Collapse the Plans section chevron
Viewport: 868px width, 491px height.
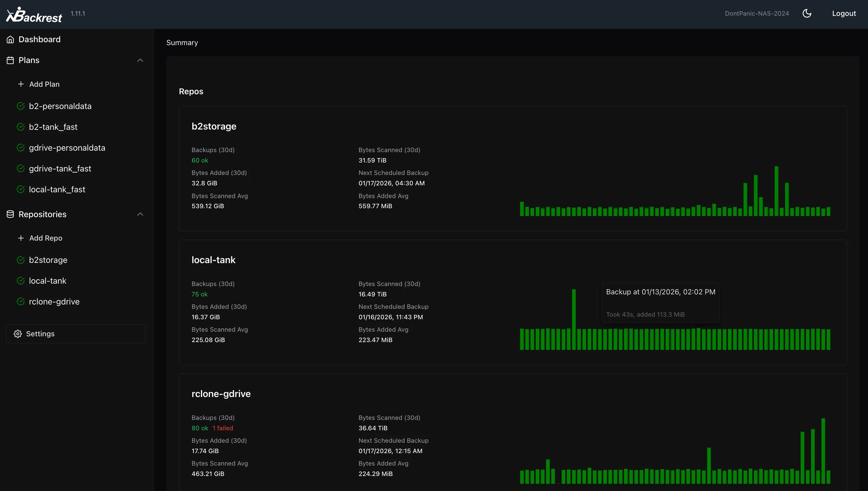click(140, 60)
